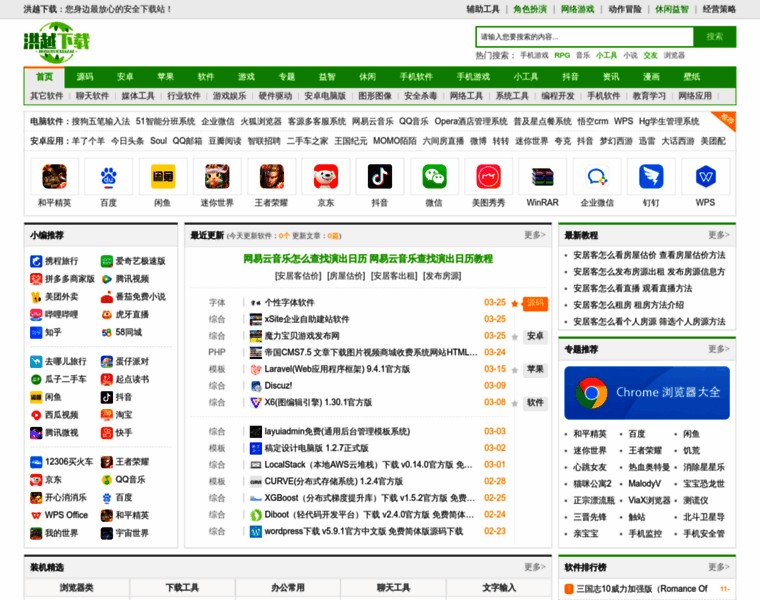Click the 京东 dog icon
This screenshot has height=600, width=760.
[x=326, y=176]
